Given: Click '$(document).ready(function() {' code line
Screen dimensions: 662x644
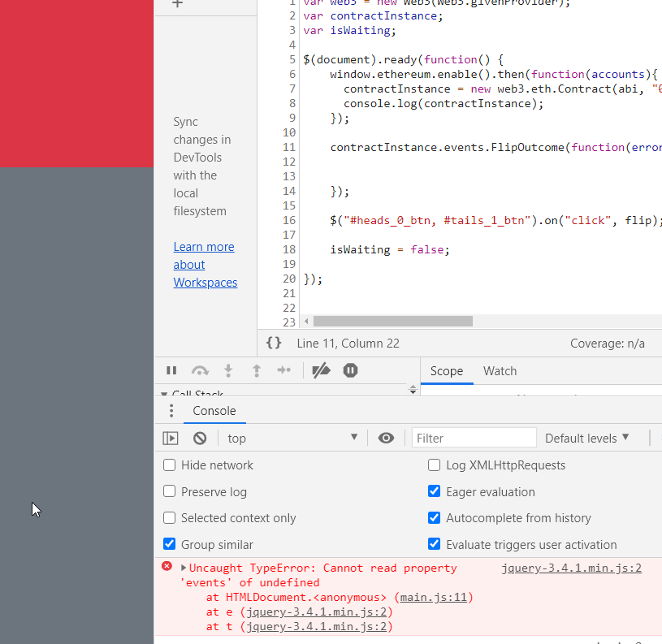Looking at the screenshot, I should [x=403, y=59].
